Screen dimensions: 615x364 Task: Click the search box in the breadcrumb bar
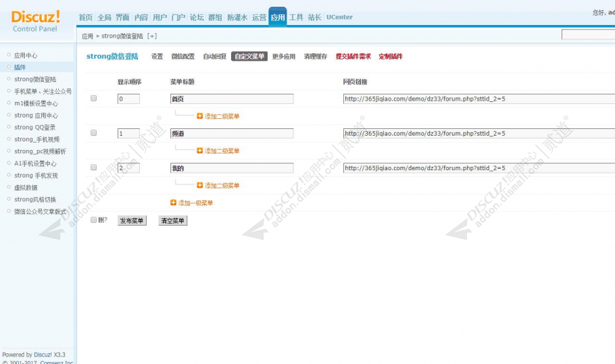(589, 34)
